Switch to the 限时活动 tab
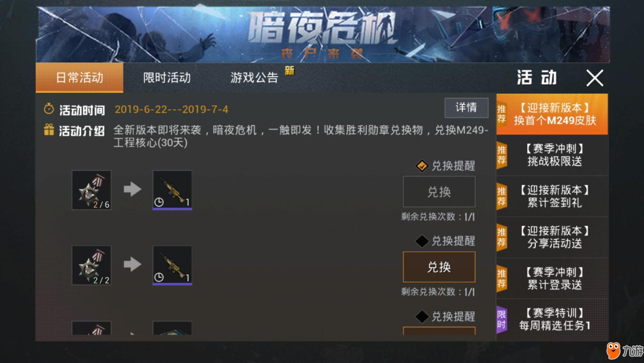Viewport: 644px width, 363px height. 167,78
